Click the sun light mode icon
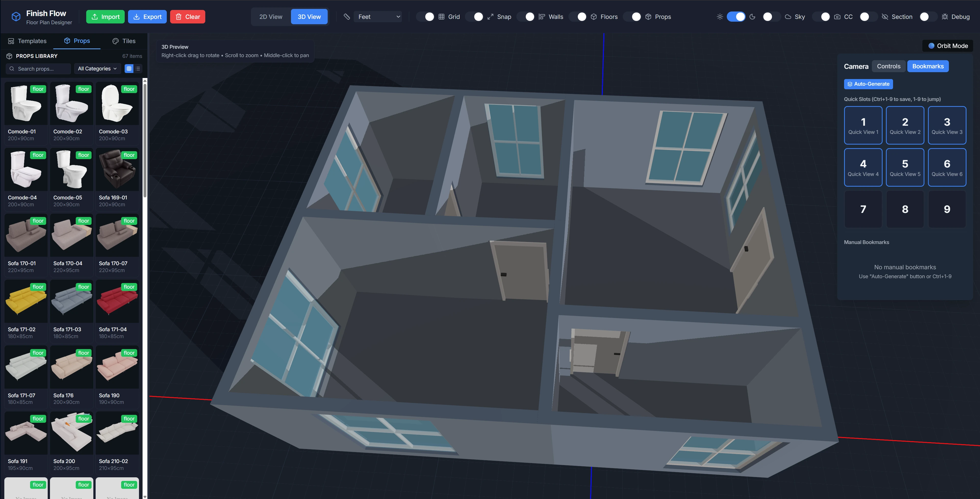This screenshot has width=980, height=499. (719, 17)
